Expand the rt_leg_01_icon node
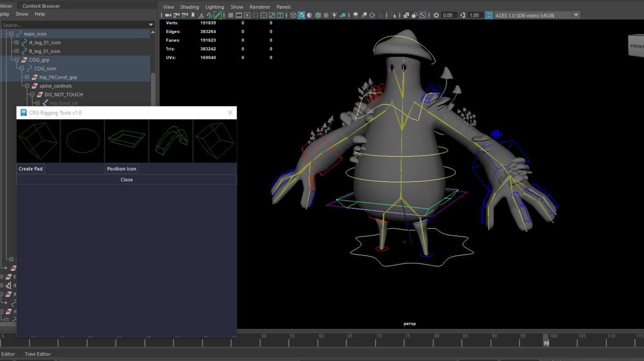This screenshot has width=644, height=361. [17, 42]
